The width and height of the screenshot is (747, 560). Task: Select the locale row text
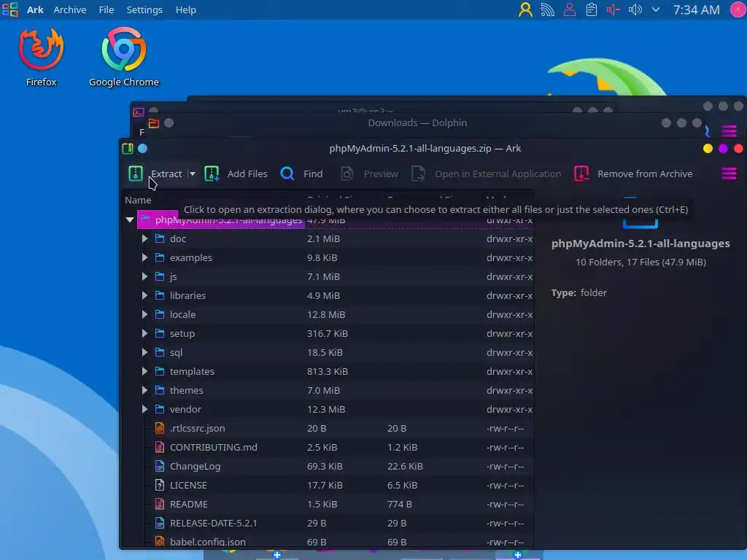[x=182, y=314]
